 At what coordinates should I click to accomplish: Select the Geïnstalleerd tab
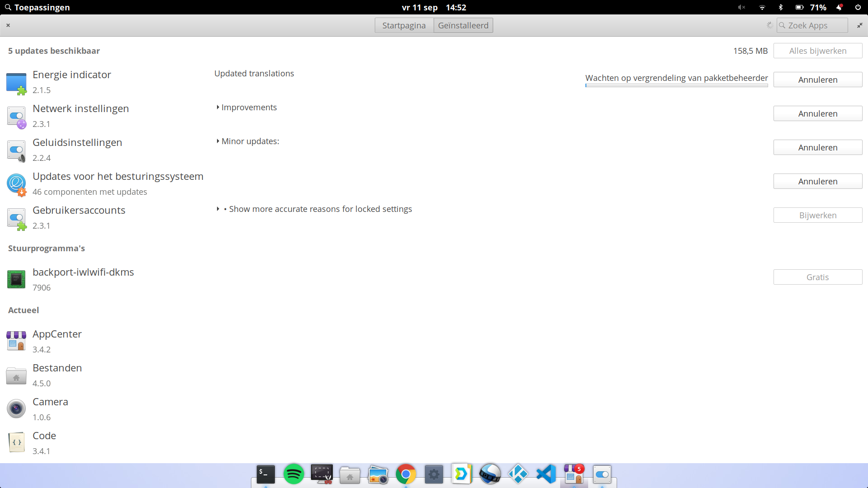(x=463, y=25)
